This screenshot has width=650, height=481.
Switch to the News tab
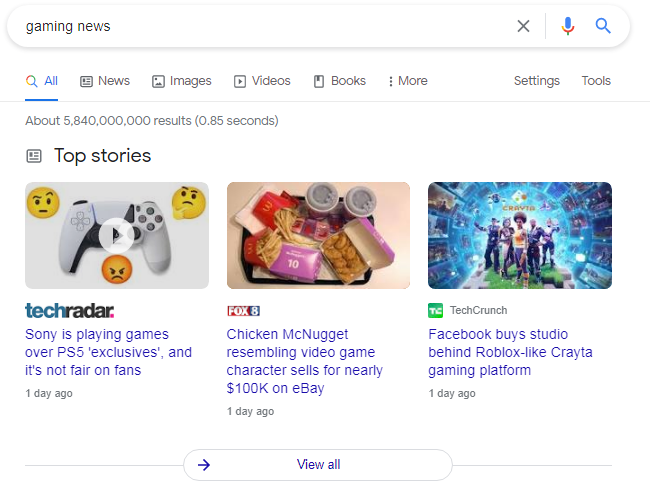[105, 81]
